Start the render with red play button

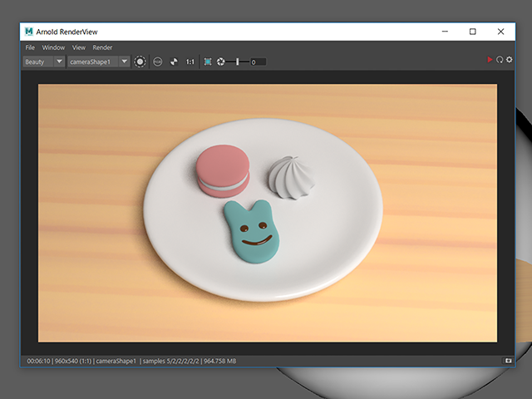pyautogui.click(x=490, y=60)
